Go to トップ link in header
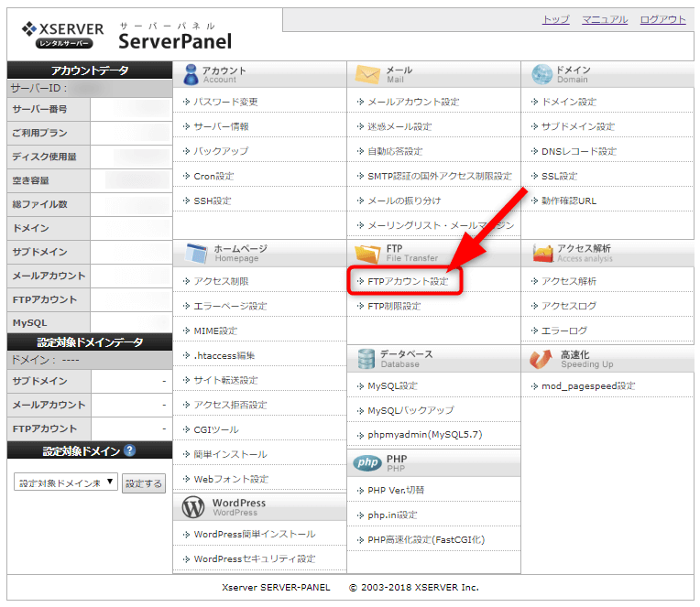This screenshot has width=700, height=607. (555, 19)
